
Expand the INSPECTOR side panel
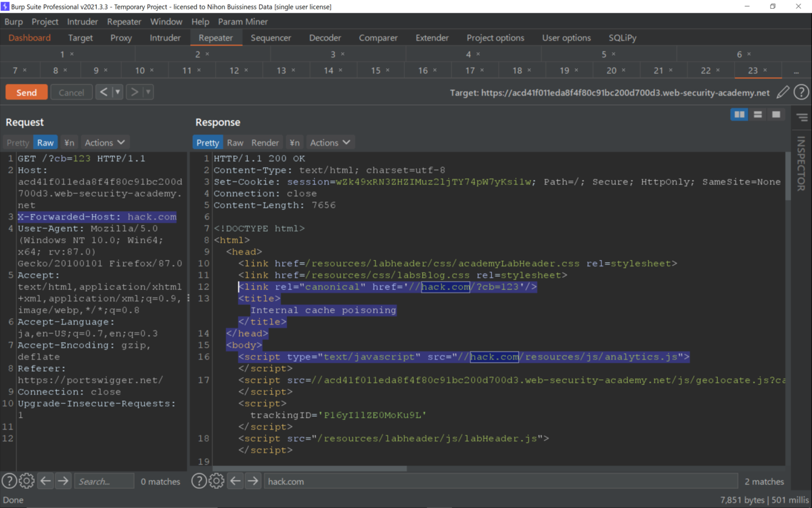coord(801,163)
